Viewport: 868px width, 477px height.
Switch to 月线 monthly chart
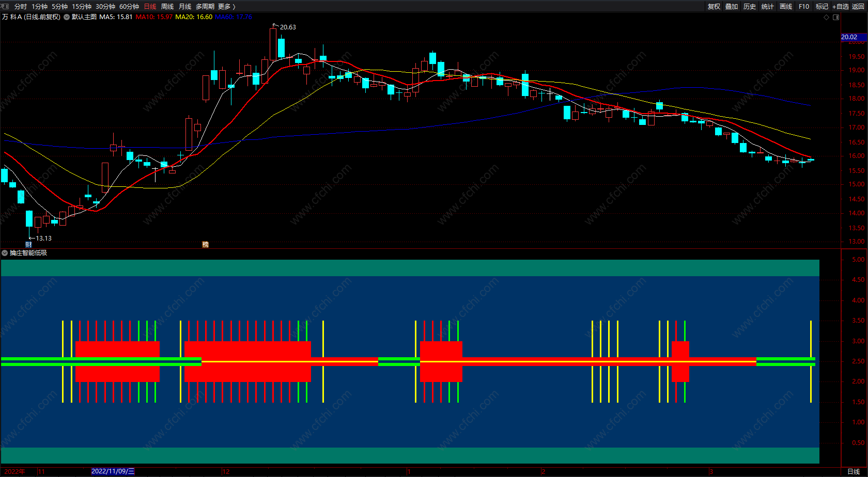(185, 6)
